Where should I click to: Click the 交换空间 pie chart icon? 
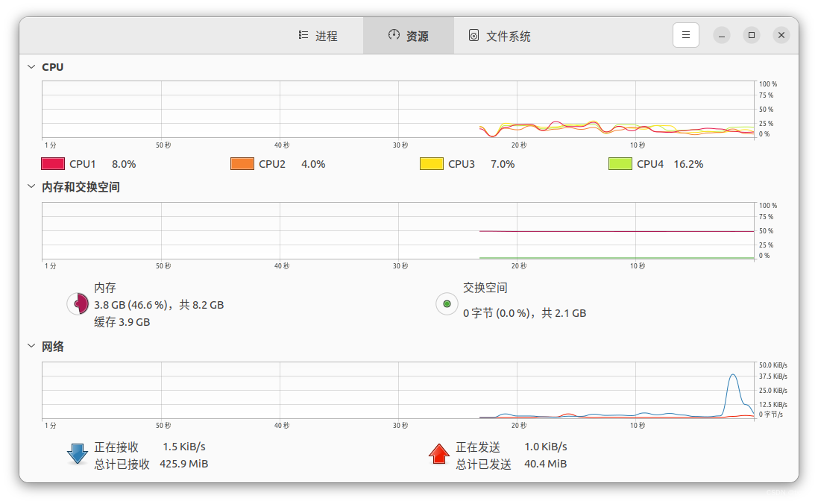point(447,303)
